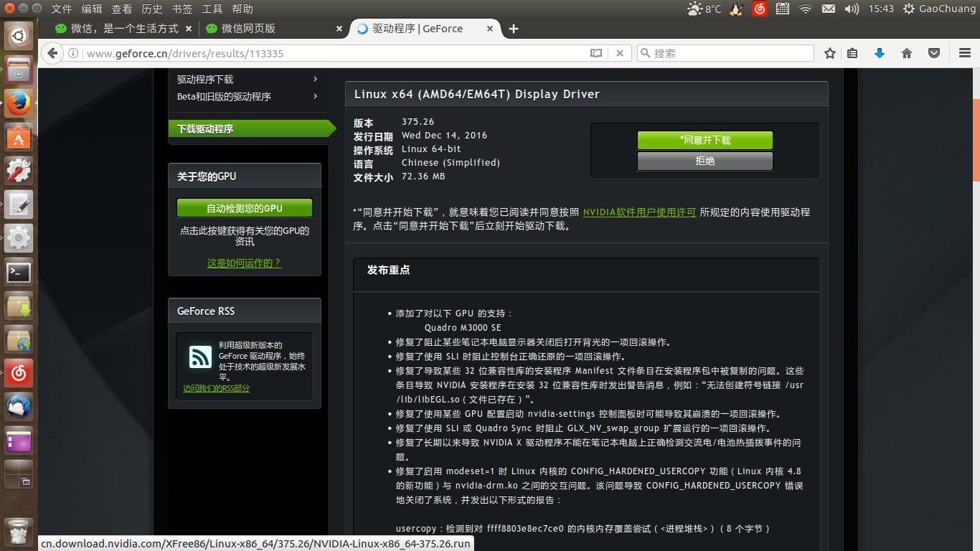Click the green 同意并下载 button
980x551 pixels.
tap(705, 140)
